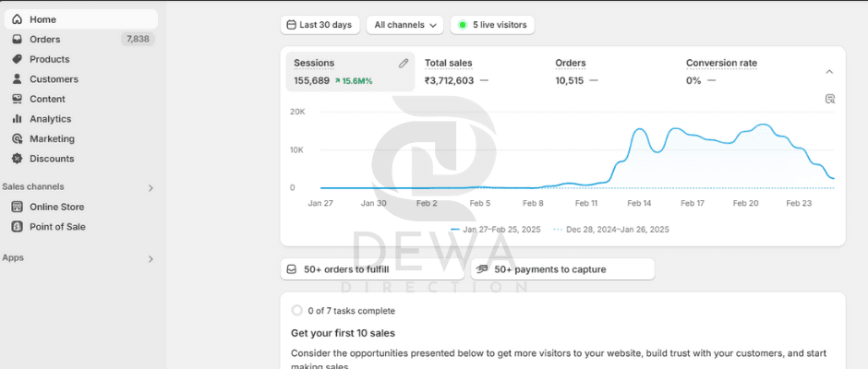
Task: Click the Marketing target icon
Action: click(x=17, y=139)
